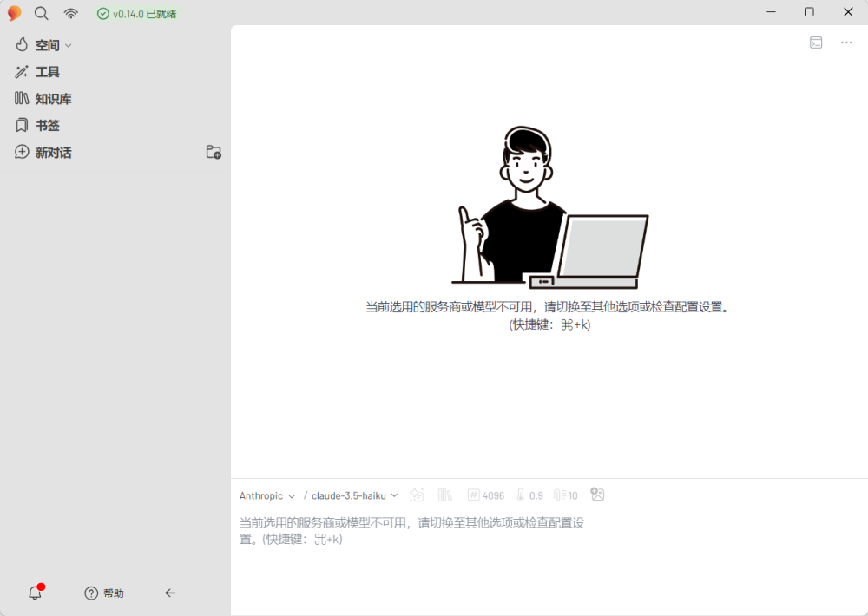Click the new folder icon beside 新对话

pyautogui.click(x=213, y=152)
